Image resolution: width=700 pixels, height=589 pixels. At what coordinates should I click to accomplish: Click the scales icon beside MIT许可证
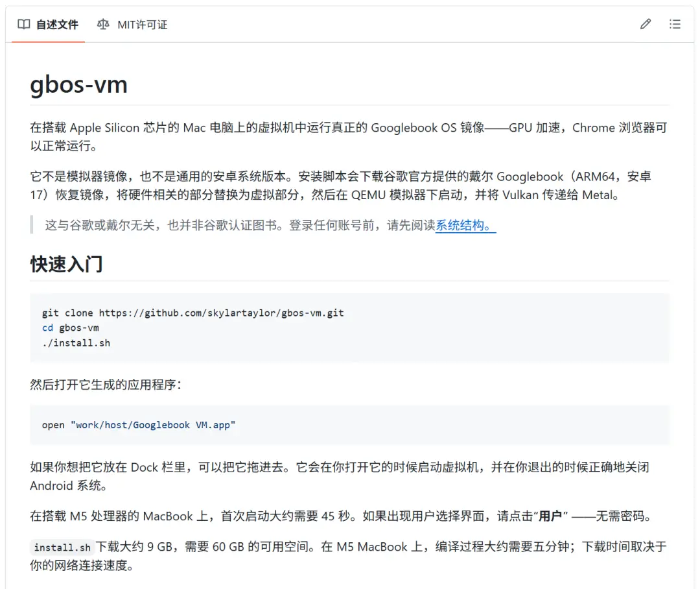pos(103,25)
